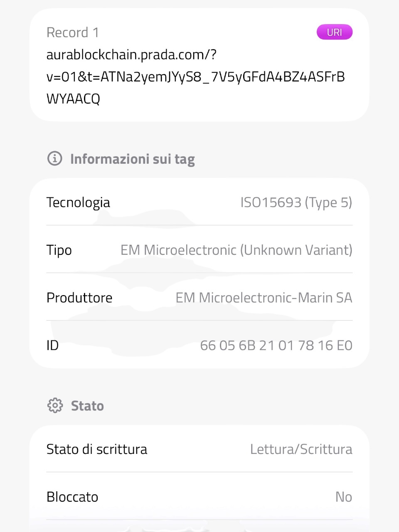Screen dimensions: 399x532
Task: Open the aurablockchain.prada.com URI link
Action: (x=196, y=76)
